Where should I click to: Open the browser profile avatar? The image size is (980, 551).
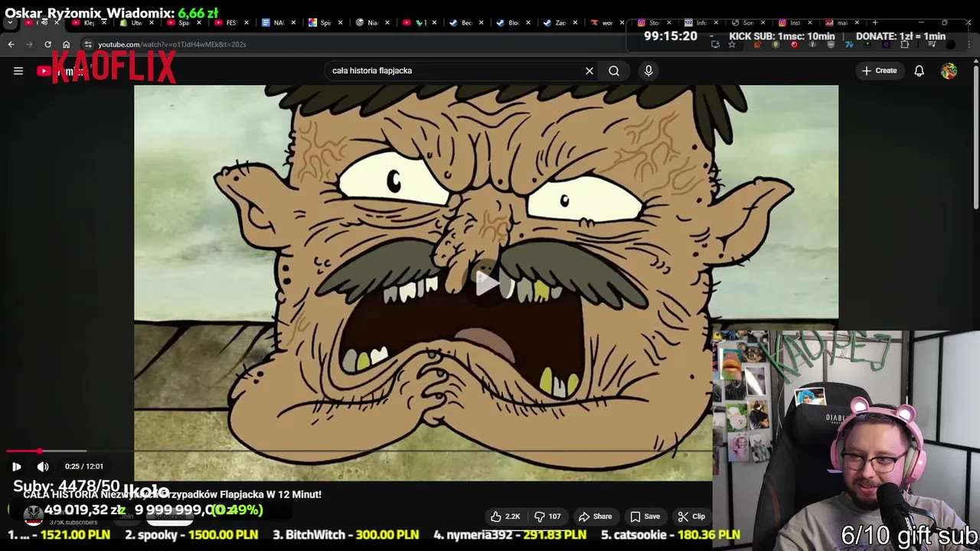[950, 44]
